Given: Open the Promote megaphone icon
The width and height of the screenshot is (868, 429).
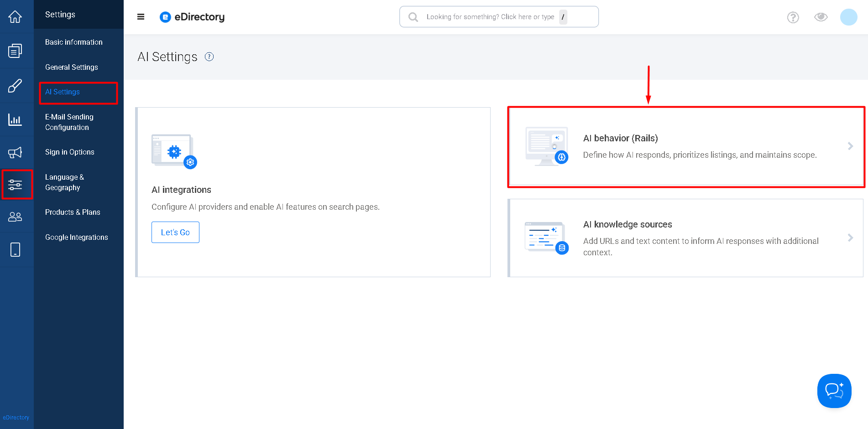Looking at the screenshot, I should click(15, 153).
